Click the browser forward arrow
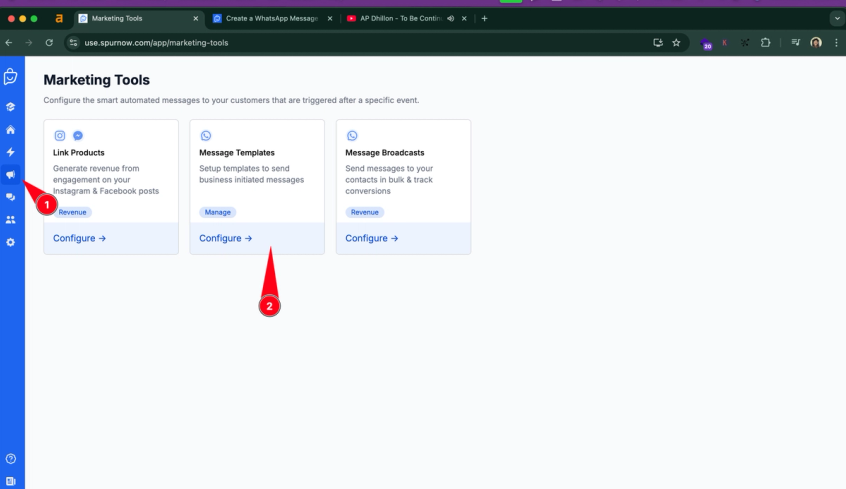846x489 pixels. (x=29, y=43)
